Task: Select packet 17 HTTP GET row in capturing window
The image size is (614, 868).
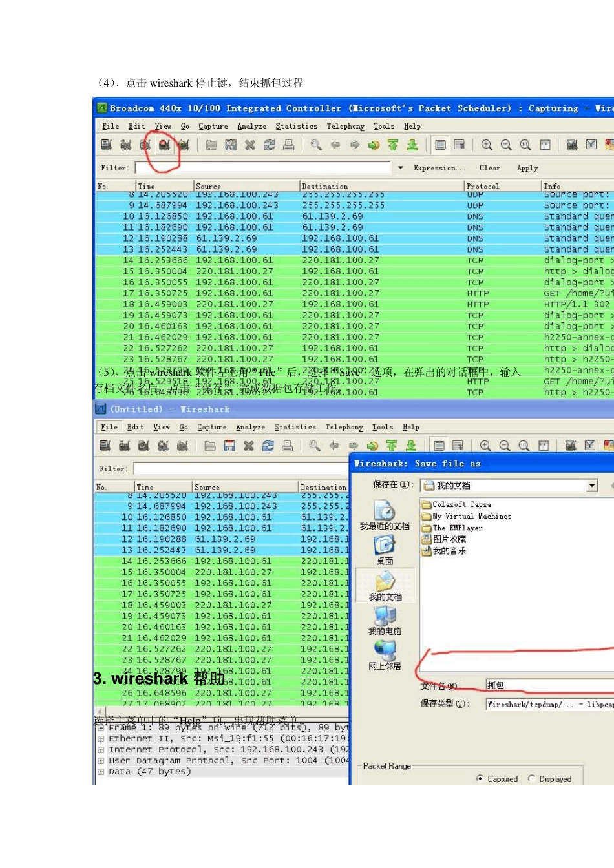Action: tap(354, 293)
